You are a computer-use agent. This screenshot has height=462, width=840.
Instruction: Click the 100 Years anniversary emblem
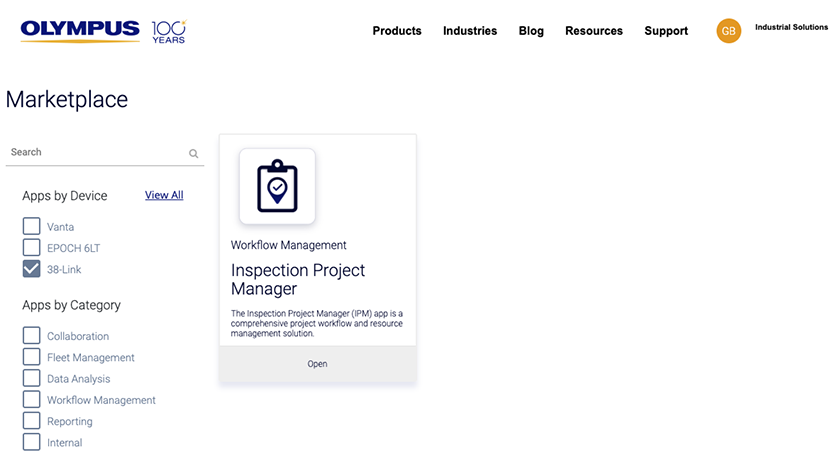(x=169, y=32)
